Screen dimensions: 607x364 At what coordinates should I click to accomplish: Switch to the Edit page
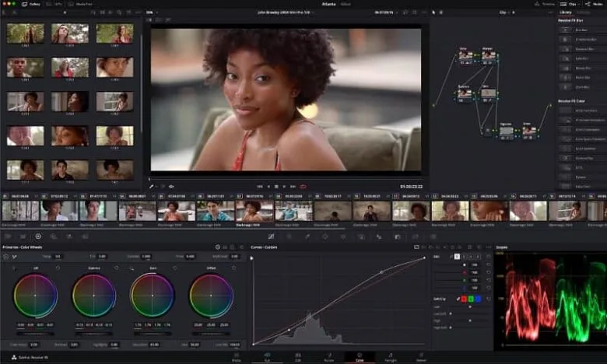[x=298, y=357]
